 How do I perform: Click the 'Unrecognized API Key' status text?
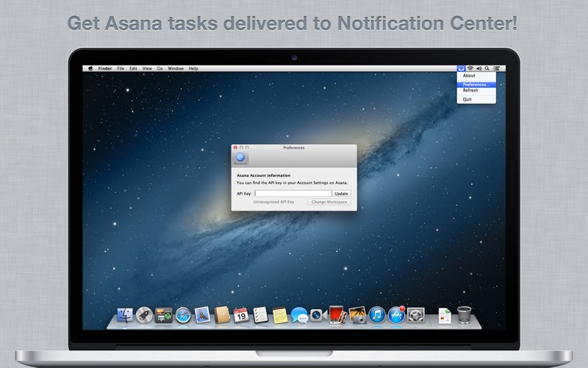click(x=273, y=202)
